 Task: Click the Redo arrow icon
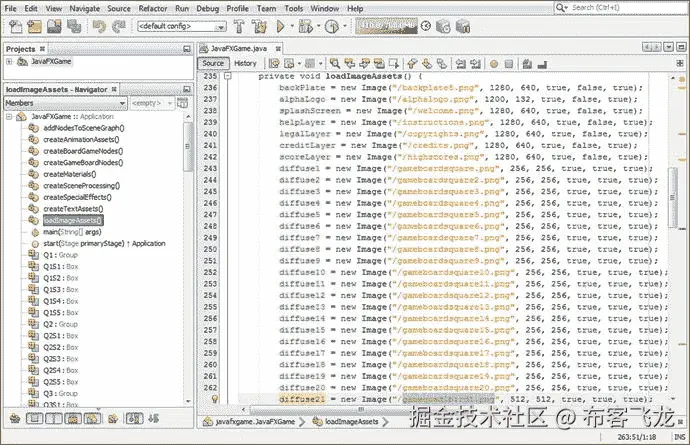point(118,27)
